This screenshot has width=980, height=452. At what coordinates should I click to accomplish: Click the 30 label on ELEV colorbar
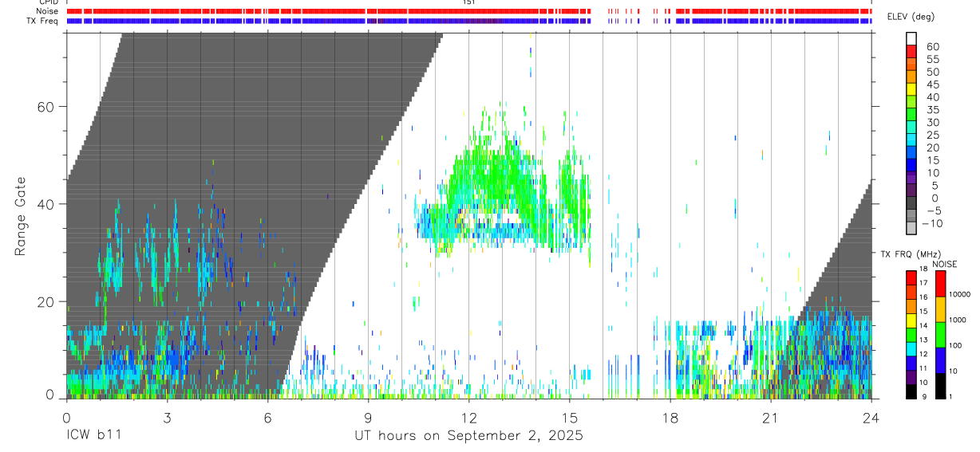tap(933, 123)
